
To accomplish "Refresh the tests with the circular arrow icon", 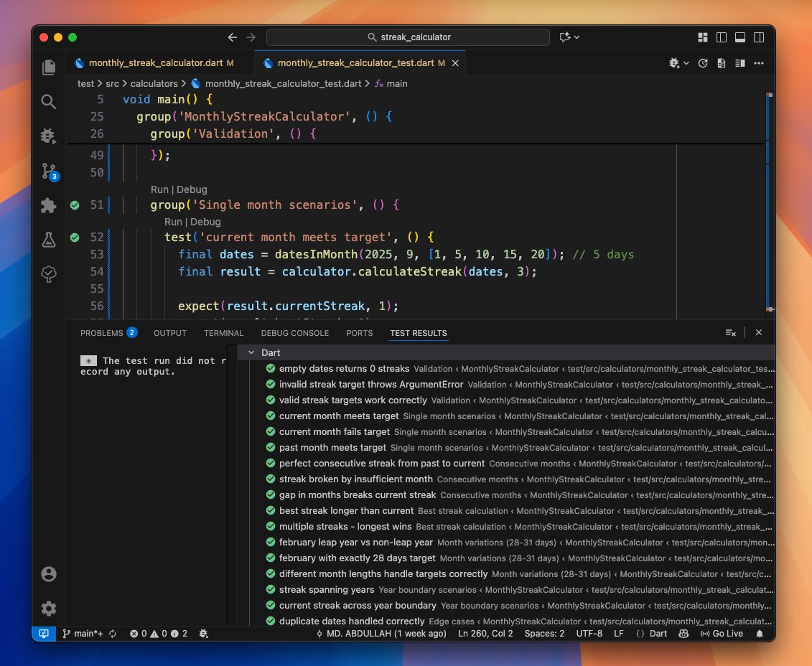I will coord(703,63).
